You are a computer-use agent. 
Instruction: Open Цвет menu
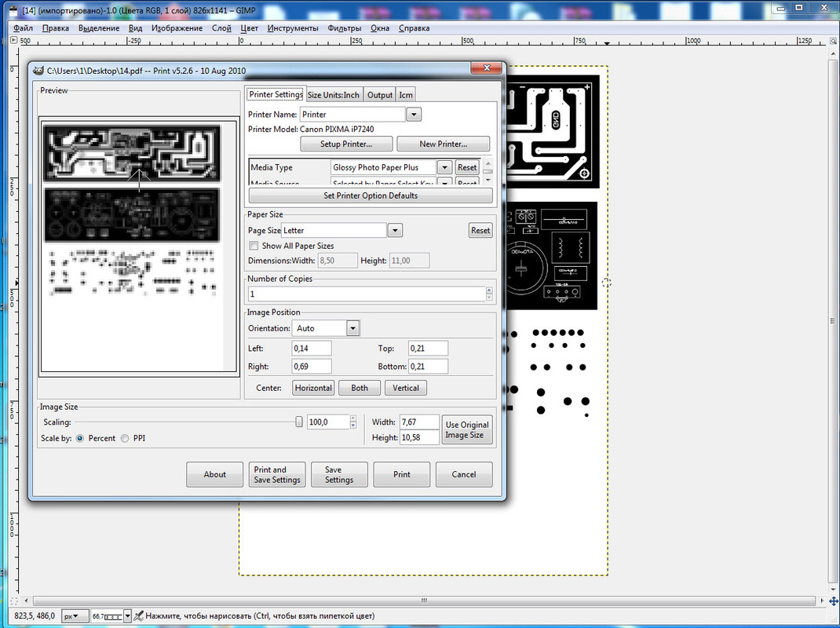[x=249, y=27]
